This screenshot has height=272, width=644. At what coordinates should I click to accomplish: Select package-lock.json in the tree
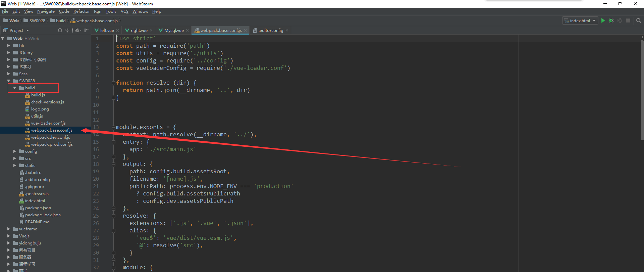coord(43,215)
